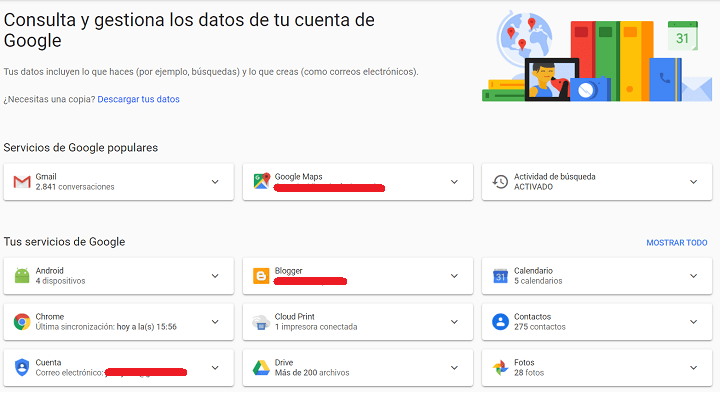Click the '5 calendarios' text

click(x=538, y=281)
